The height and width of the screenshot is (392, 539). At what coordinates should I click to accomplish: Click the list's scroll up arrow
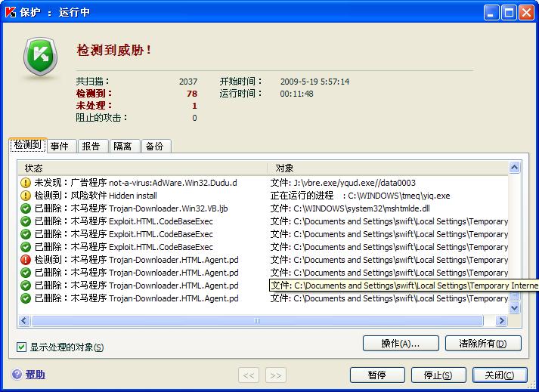pos(514,168)
